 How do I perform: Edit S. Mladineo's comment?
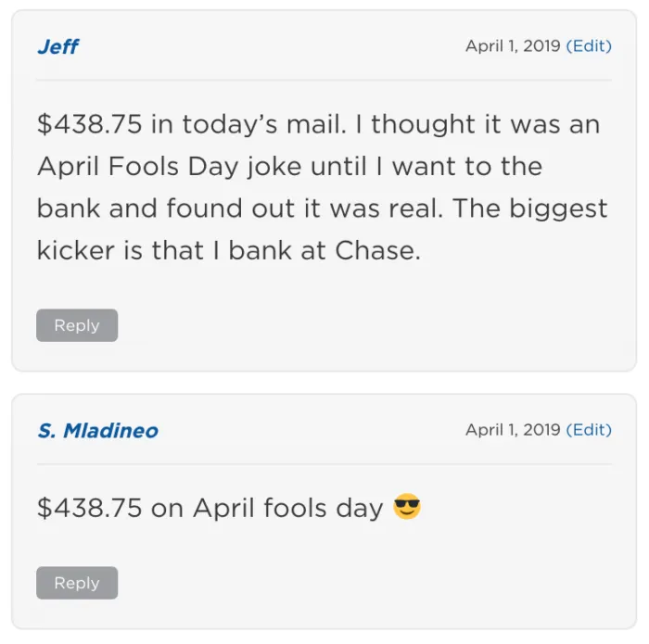[589, 430]
